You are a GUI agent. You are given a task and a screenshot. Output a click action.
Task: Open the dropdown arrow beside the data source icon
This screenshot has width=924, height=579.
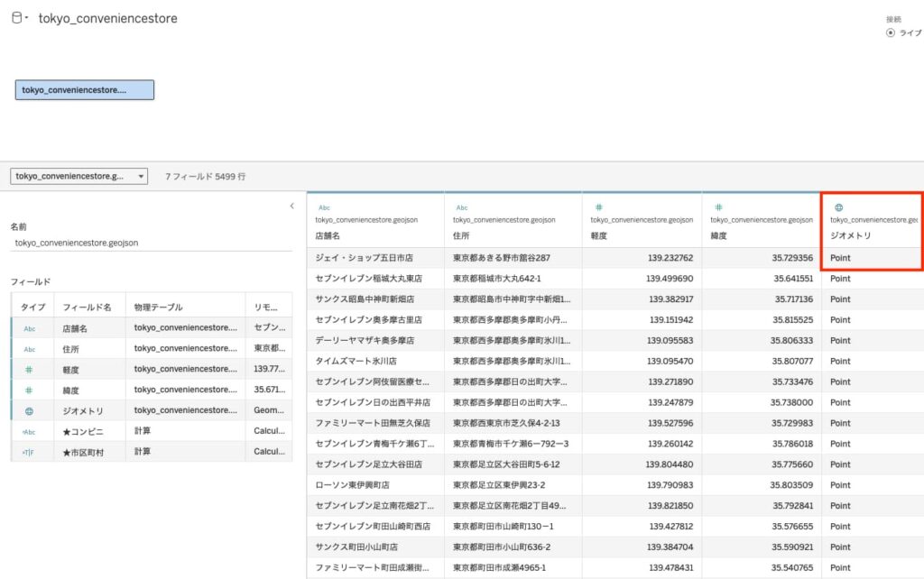click(x=27, y=18)
